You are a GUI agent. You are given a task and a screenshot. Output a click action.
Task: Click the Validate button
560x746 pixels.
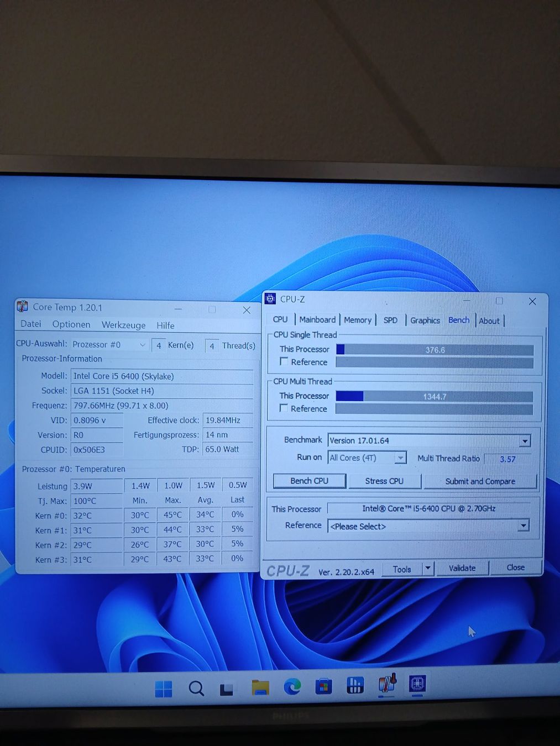462,568
